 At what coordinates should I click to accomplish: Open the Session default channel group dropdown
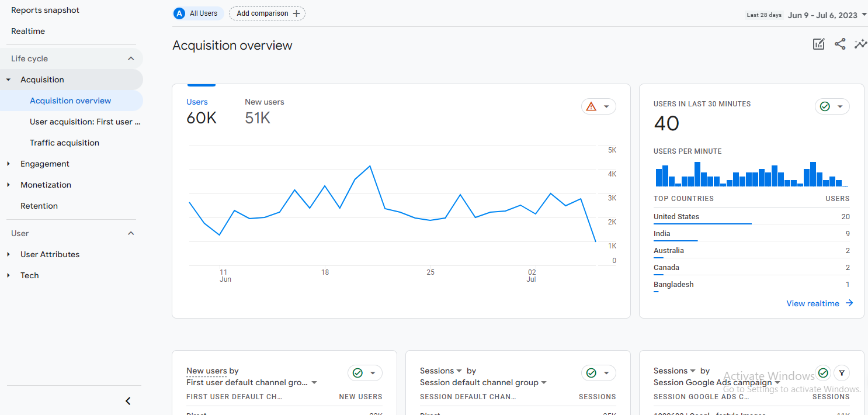pyautogui.click(x=484, y=383)
